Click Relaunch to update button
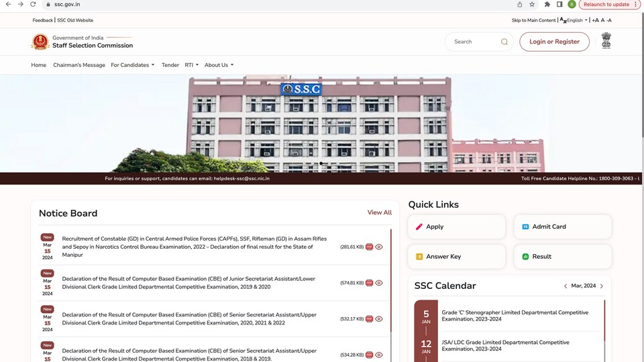This screenshot has height=362, width=644. pyautogui.click(x=606, y=4)
